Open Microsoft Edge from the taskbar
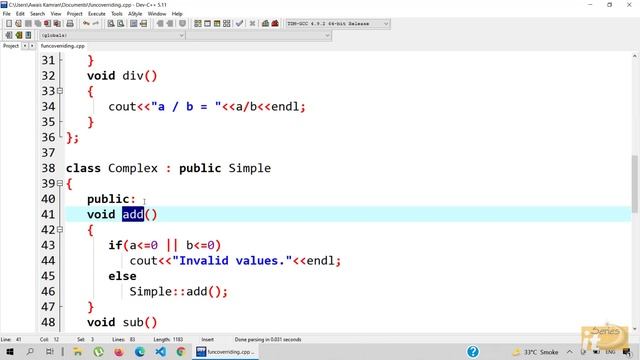The image size is (640, 360). click(x=140, y=351)
